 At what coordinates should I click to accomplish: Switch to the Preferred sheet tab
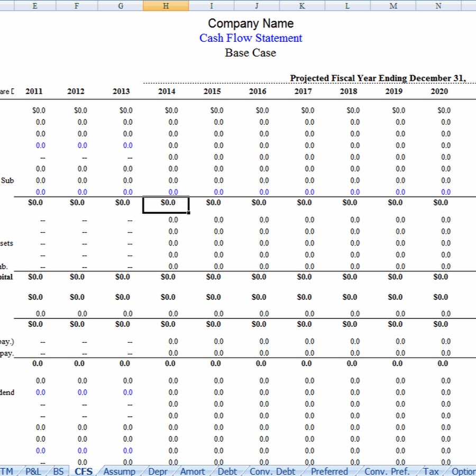329,471
